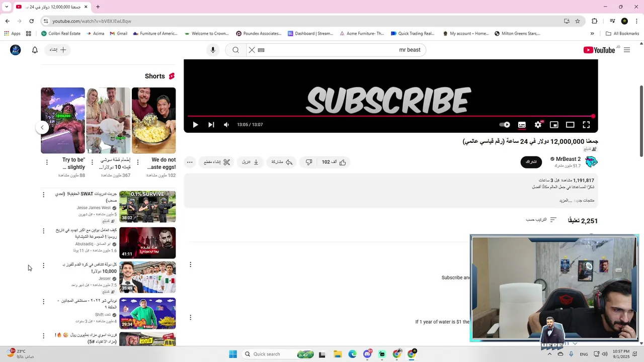Seek on the red video progress bar
This screenshot has height=362, width=644.
pos(391,116)
